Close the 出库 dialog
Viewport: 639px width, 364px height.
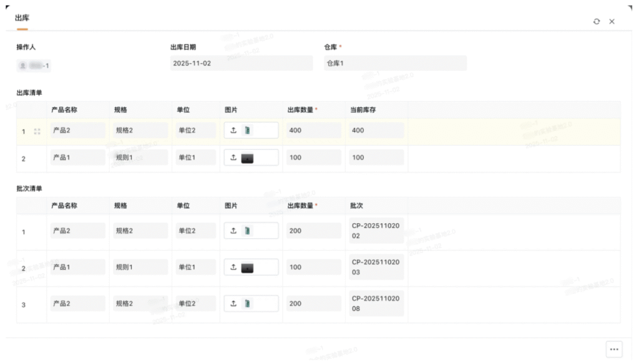pyautogui.click(x=612, y=22)
